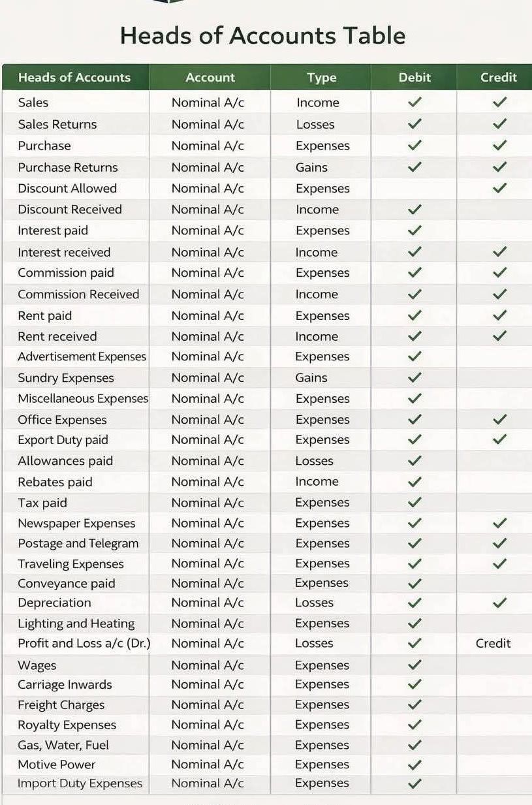The width and height of the screenshot is (532, 805).
Task: Click the Carriage Inwards account name
Action: [x=65, y=684]
